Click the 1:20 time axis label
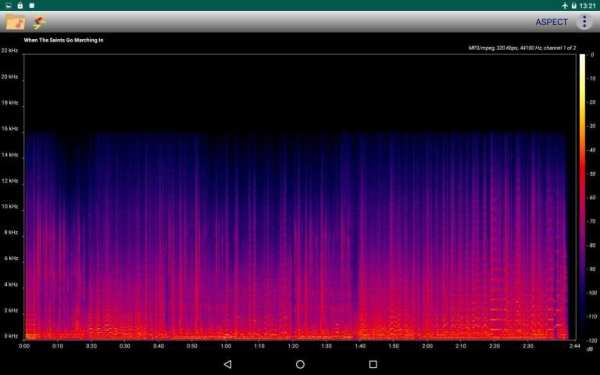 293,346
